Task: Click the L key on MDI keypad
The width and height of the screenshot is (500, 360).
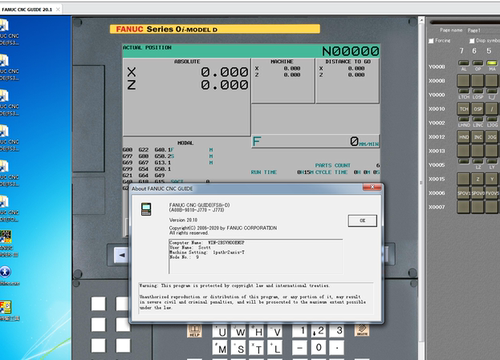Action: (x=275, y=348)
